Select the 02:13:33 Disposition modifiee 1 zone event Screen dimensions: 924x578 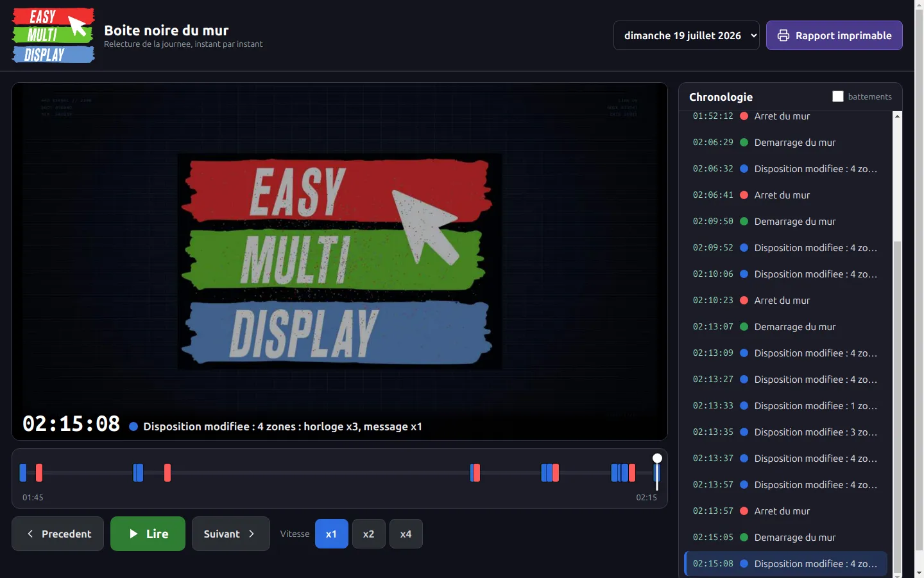point(785,406)
